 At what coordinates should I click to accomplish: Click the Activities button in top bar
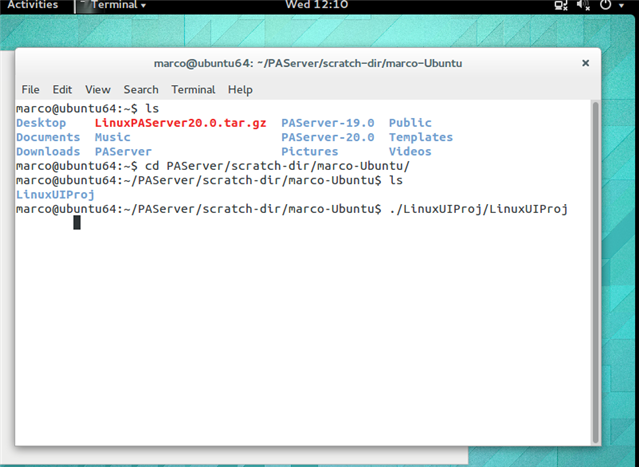click(33, 5)
